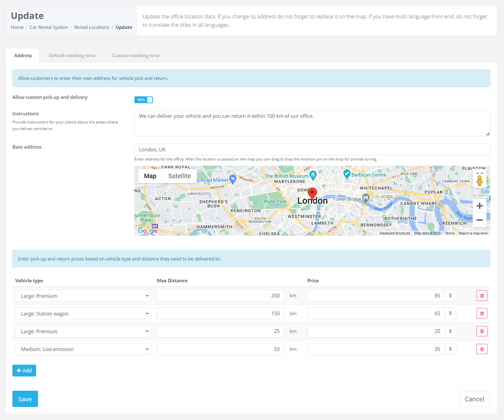The image size is (504, 420).
Task: Toggle map fullscreen view
Action: pyautogui.click(x=479, y=172)
